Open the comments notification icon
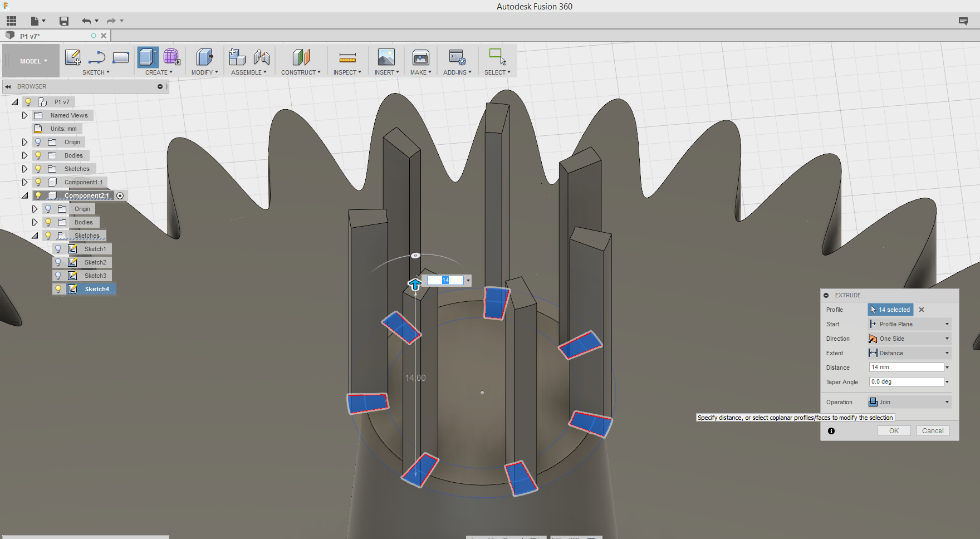 click(963, 21)
